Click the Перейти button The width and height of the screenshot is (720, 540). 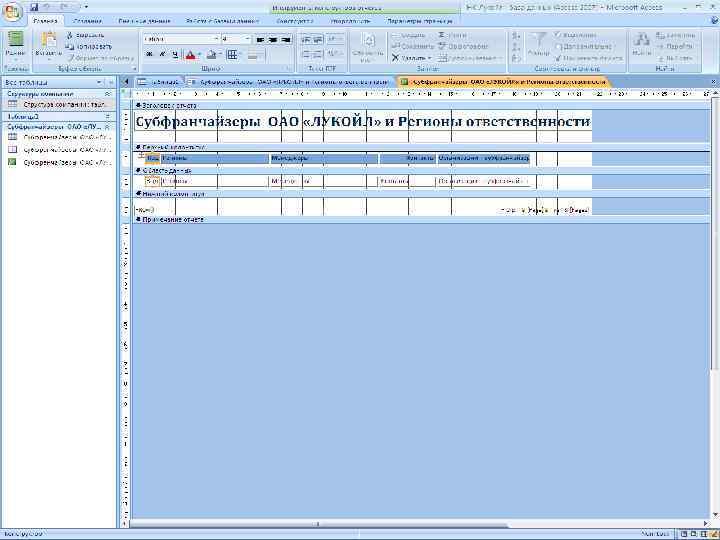[675, 46]
